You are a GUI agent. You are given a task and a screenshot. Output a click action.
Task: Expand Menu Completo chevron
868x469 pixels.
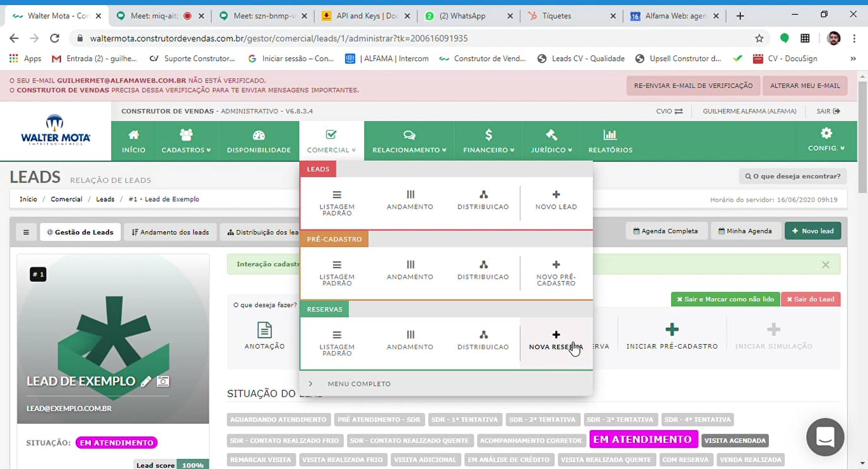point(311,383)
